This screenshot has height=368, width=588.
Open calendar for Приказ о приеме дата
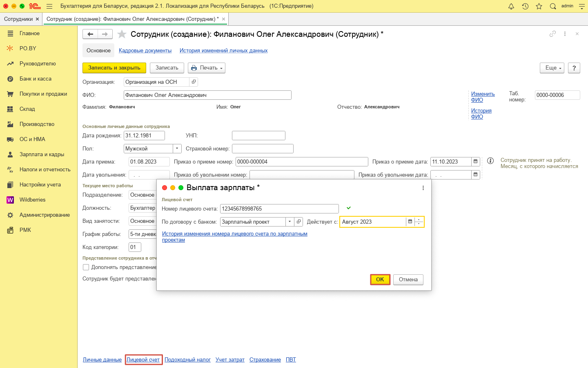point(475,162)
